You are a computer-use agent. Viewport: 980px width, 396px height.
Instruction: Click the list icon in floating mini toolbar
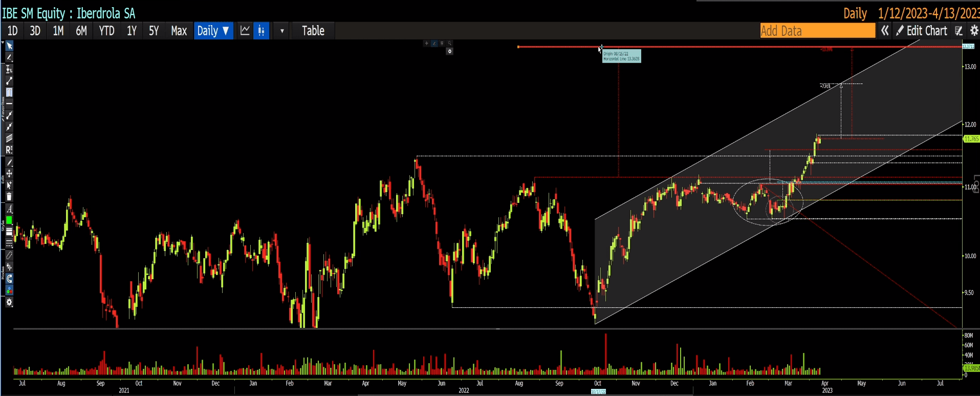point(442,44)
